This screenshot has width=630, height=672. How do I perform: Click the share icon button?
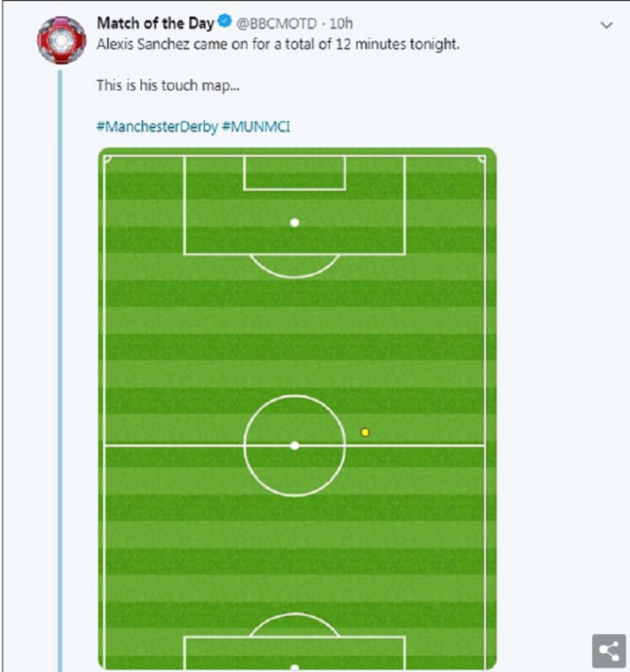click(x=608, y=651)
